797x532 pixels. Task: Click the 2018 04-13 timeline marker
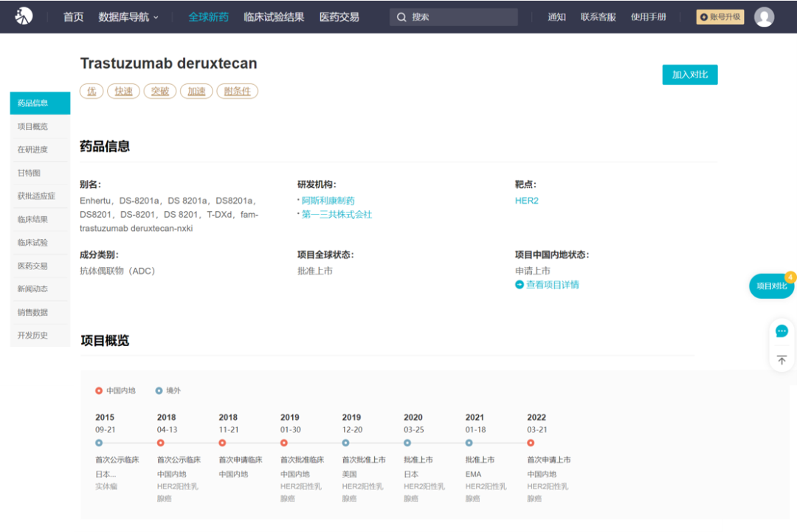tap(161, 443)
